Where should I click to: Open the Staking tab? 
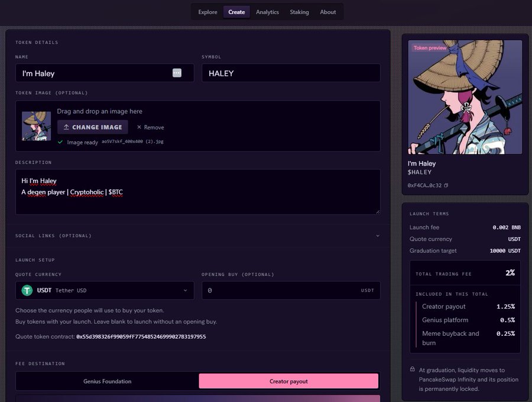tap(299, 12)
